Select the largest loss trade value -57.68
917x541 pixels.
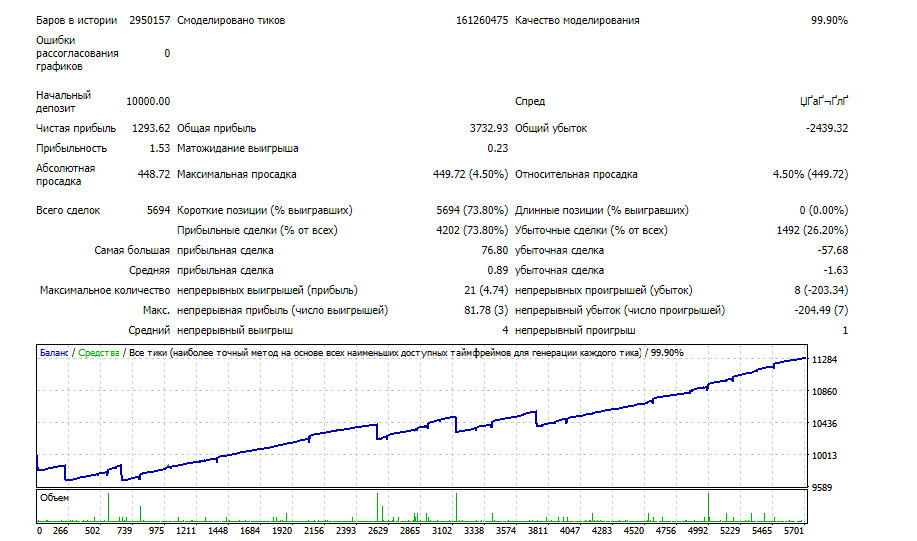[833, 250]
